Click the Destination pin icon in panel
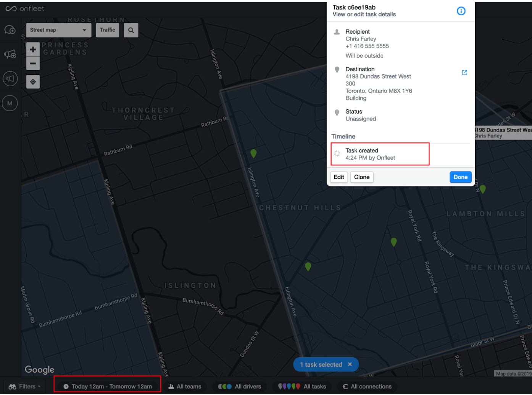The image size is (532, 395). tap(337, 70)
